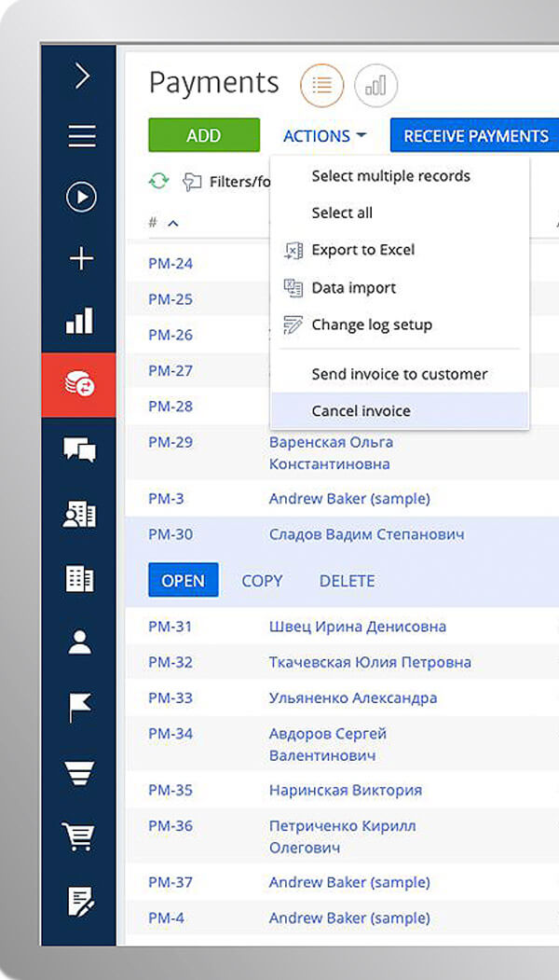
Task: Click the green ADD button
Action: pos(203,135)
